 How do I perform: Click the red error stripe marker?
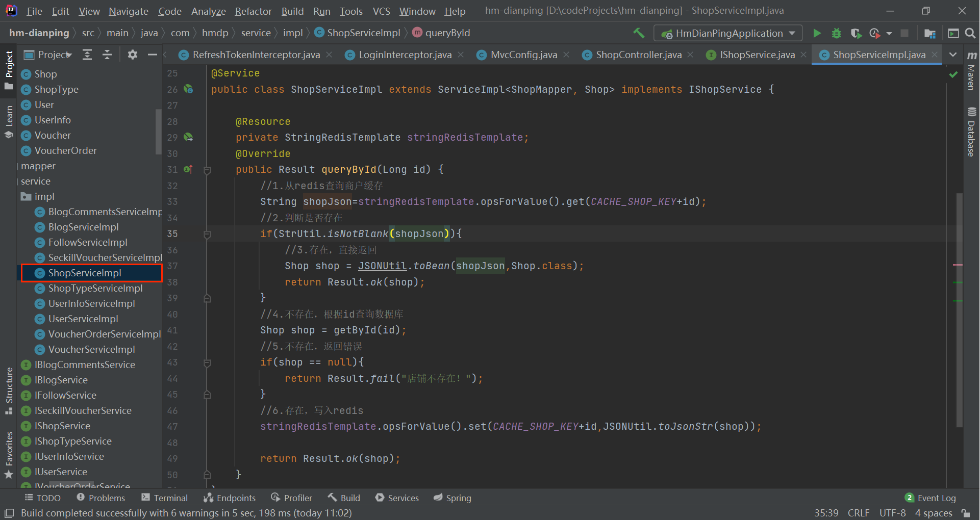pyautogui.click(x=958, y=265)
